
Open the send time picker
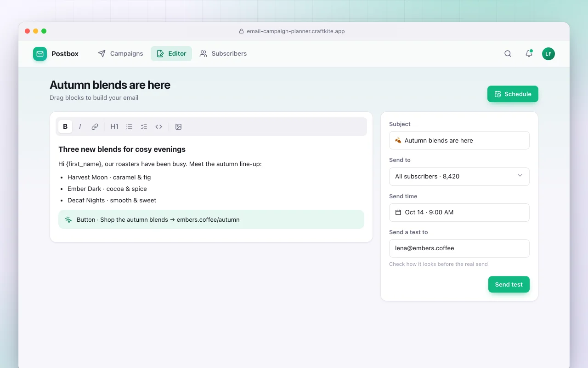[x=459, y=213]
